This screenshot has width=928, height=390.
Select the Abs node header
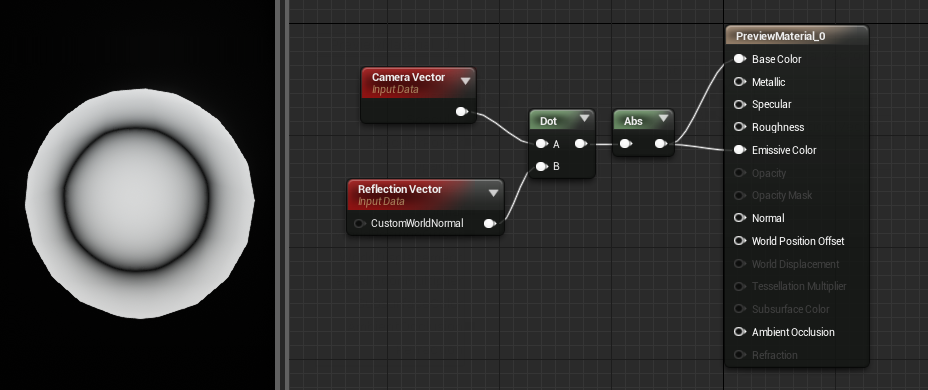point(643,120)
